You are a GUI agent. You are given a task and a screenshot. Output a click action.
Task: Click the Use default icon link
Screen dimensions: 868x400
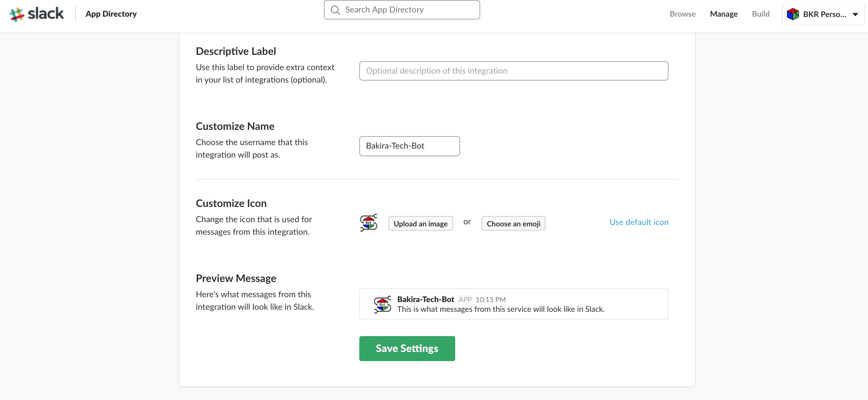tap(639, 222)
